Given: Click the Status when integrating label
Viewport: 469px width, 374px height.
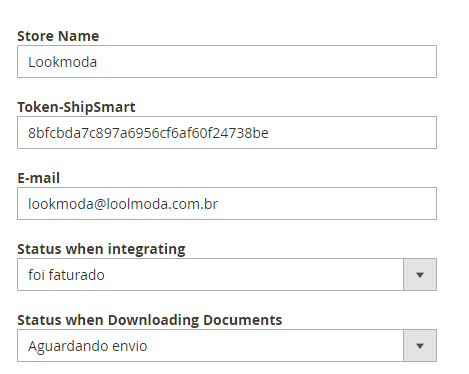Looking at the screenshot, I should click(x=101, y=249).
